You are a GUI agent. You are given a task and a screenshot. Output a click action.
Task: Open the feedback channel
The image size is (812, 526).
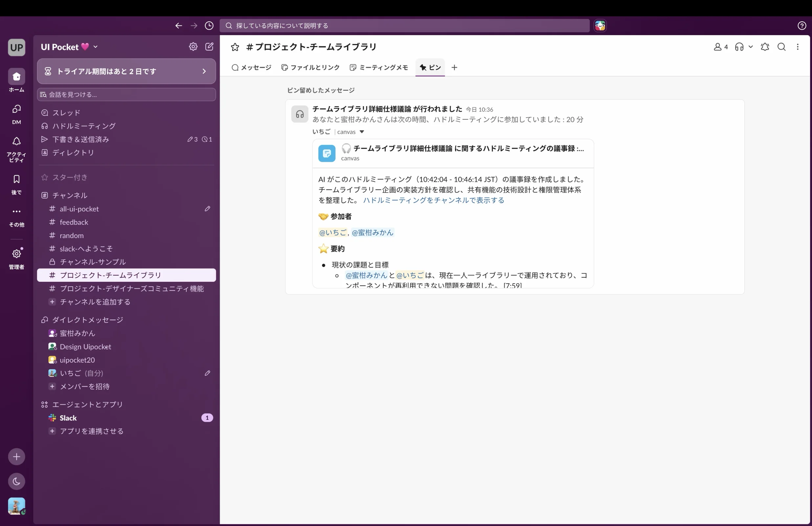click(126, 222)
